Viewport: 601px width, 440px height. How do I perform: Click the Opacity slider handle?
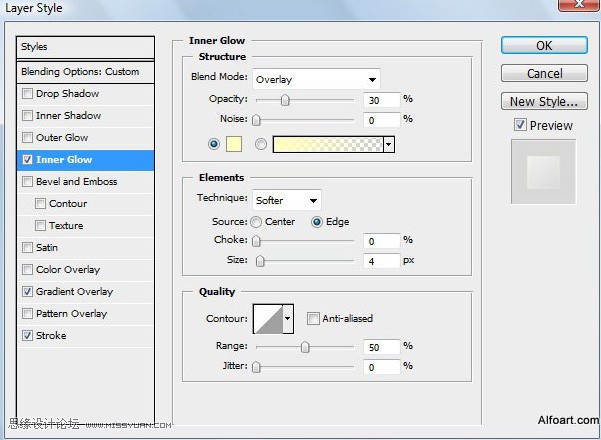click(x=285, y=100)
